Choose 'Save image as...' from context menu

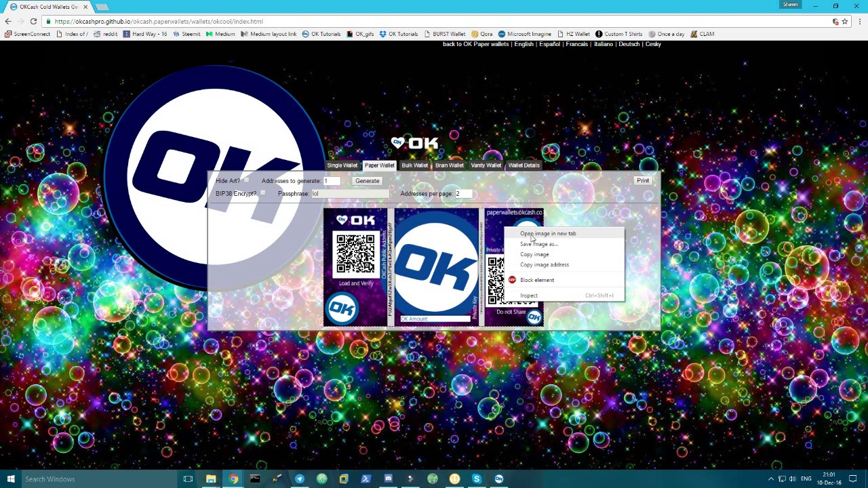point(564,244)
